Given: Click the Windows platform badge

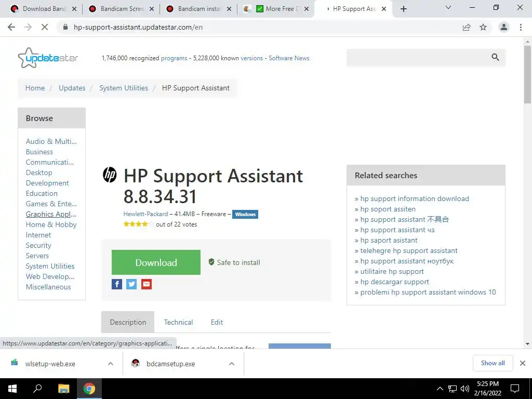Looking at the screenshot, I should pyautogui.click(x=245, y=215).
